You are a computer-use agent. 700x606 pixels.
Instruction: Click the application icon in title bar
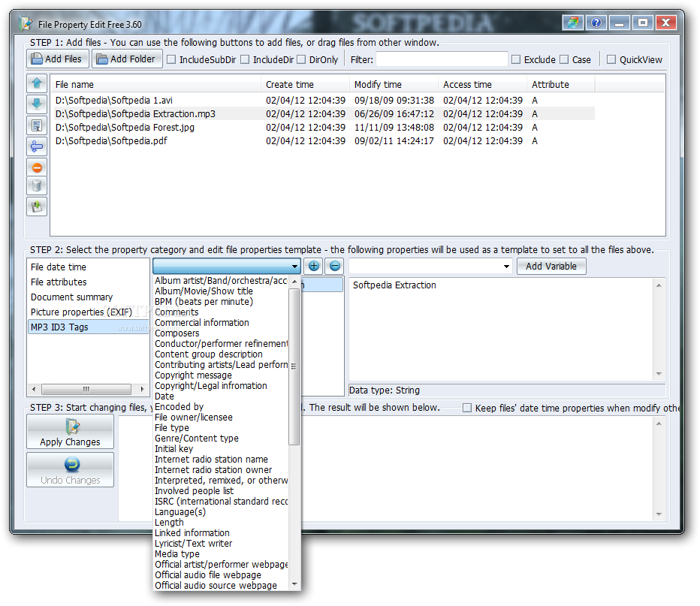pos(26,23)
